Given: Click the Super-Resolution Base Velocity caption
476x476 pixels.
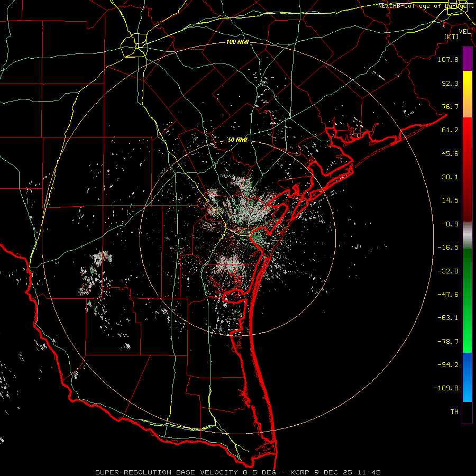Looking at the screenshot, I should 237,472.
